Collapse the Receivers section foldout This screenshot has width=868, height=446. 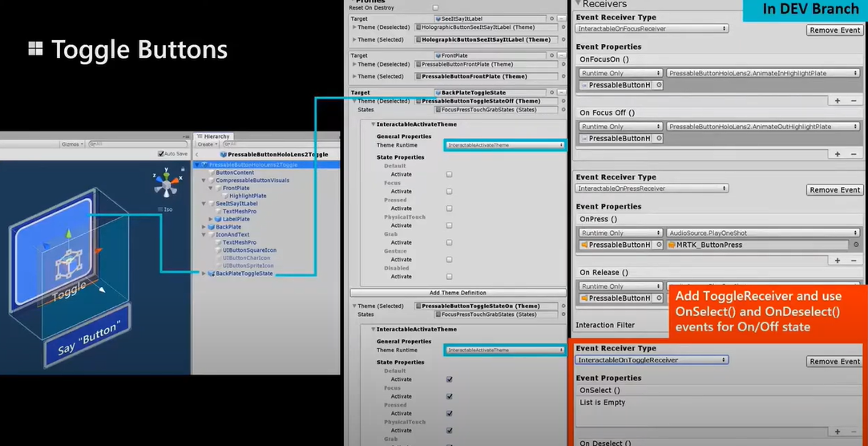pos(578,4)
